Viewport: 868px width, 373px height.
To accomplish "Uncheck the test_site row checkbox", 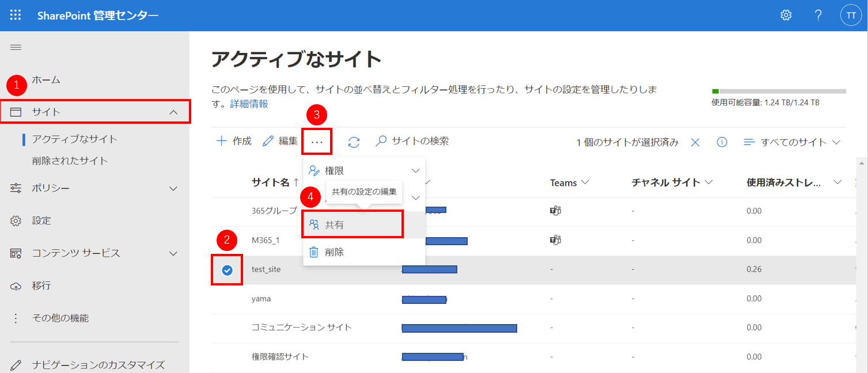I will tap(227, 270).
